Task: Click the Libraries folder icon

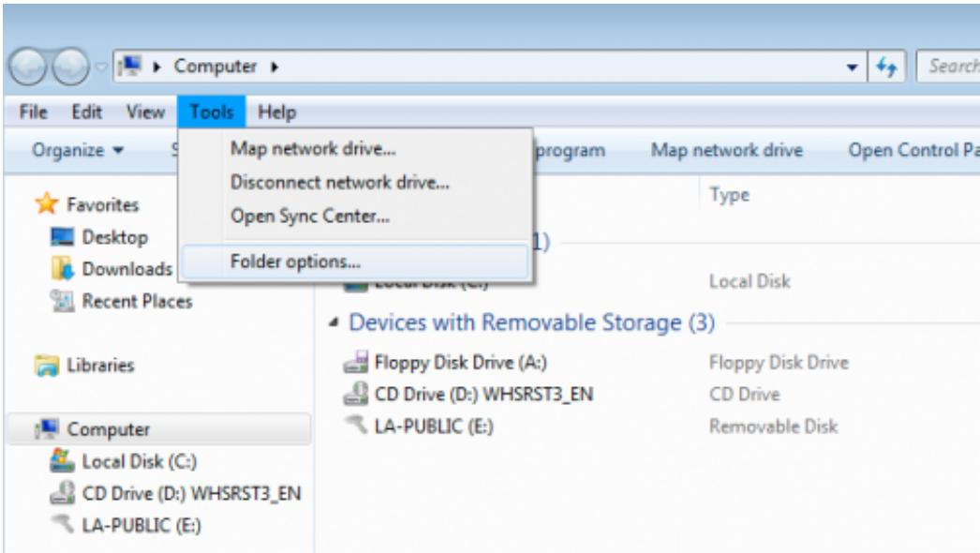Action: (x=47, y=366)
